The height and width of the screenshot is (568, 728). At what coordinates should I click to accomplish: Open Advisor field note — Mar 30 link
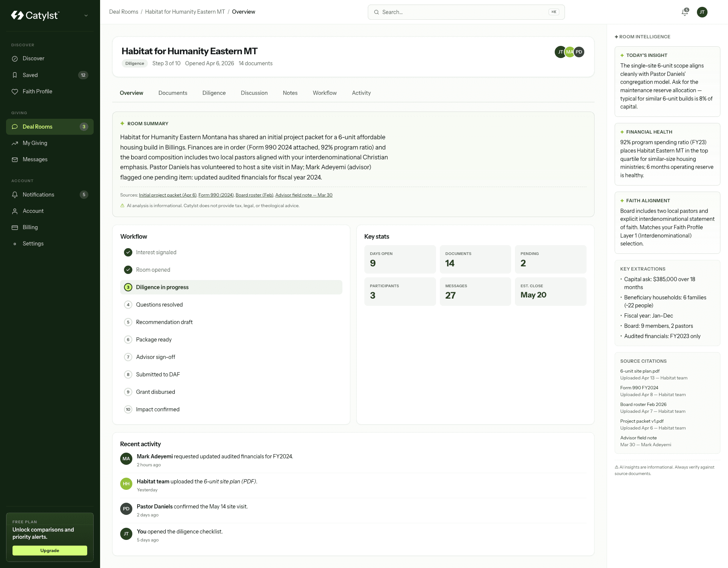coord(304,195)
